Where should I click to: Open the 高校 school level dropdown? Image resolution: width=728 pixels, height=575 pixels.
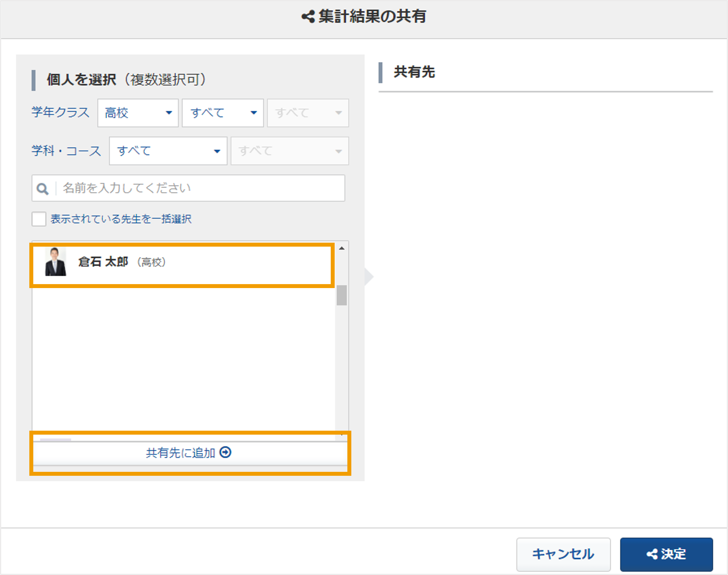[x=138, y=113]
